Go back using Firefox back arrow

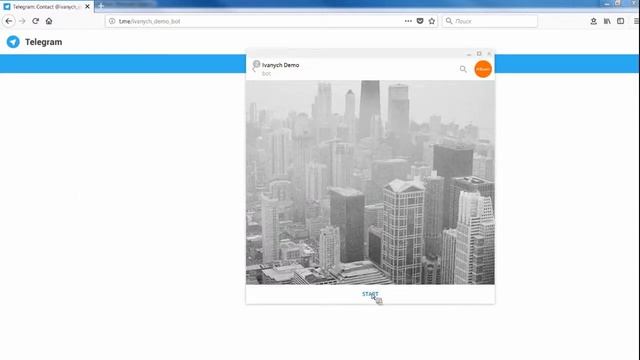pos(9,21)
